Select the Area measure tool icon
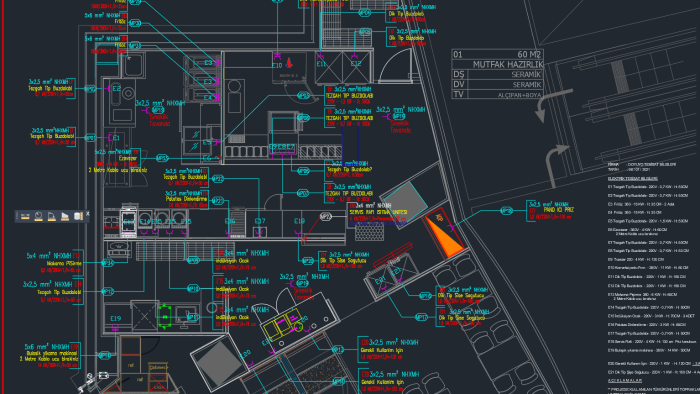 (x=65, y=216)
